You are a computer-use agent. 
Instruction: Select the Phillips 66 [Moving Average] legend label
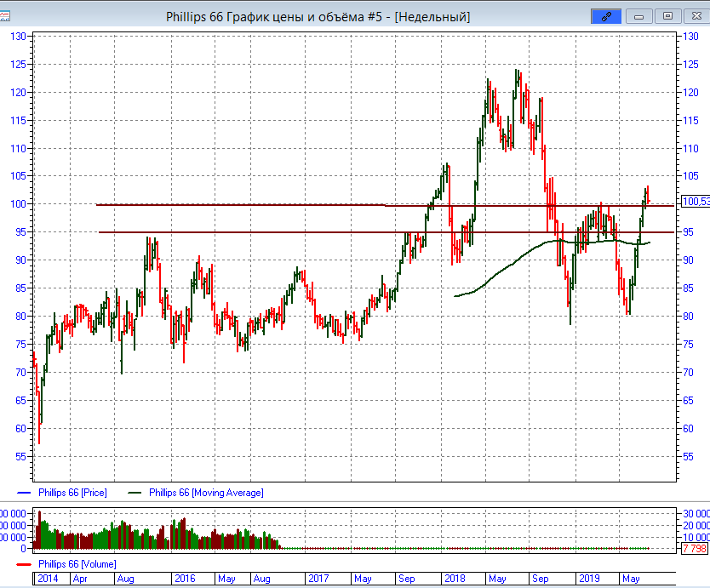tap(206, 493)
